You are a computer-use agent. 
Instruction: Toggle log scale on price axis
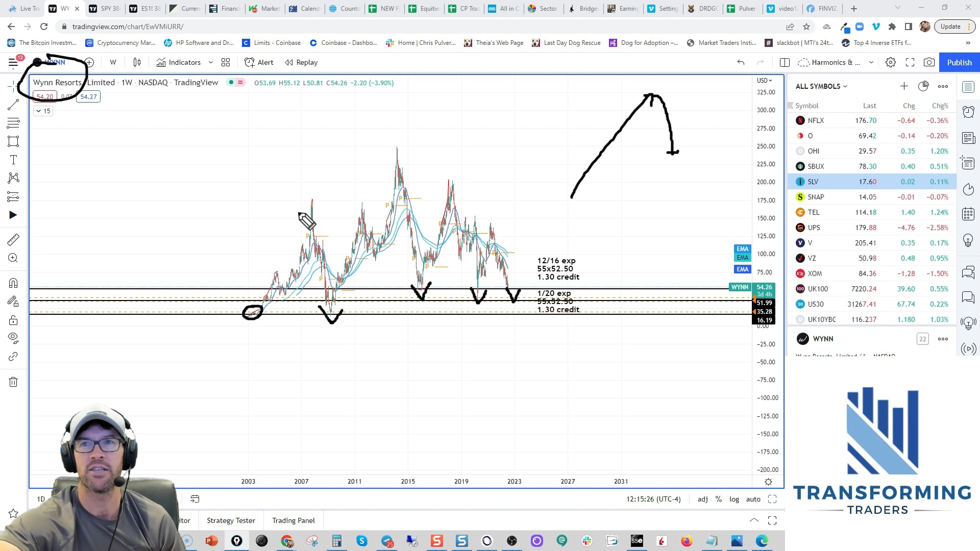click(734, 499)
